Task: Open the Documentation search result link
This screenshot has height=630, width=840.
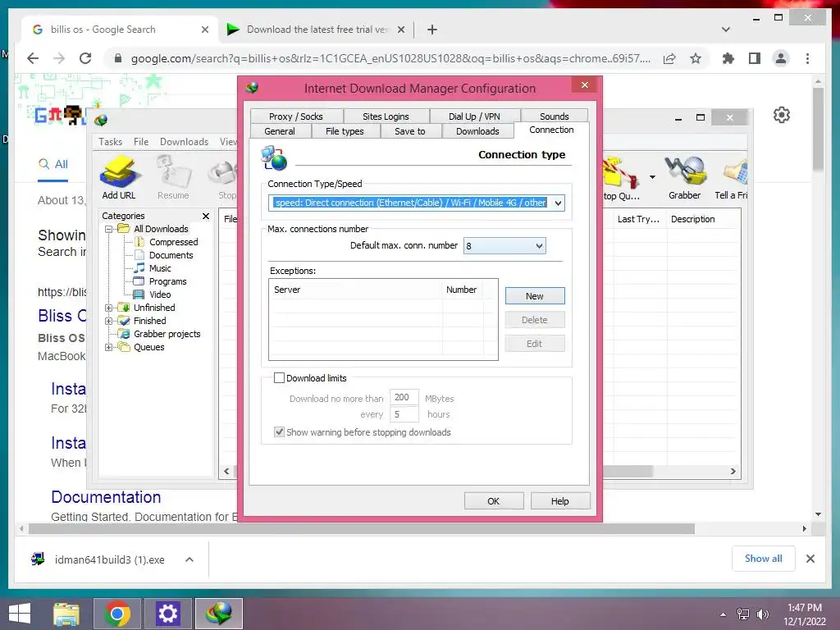Action: 106,496
